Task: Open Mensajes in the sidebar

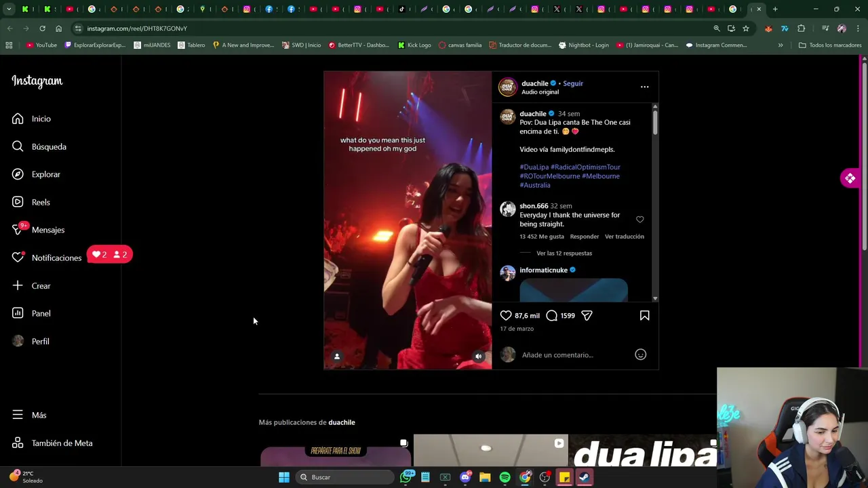Action: click(x=38, y=230)
